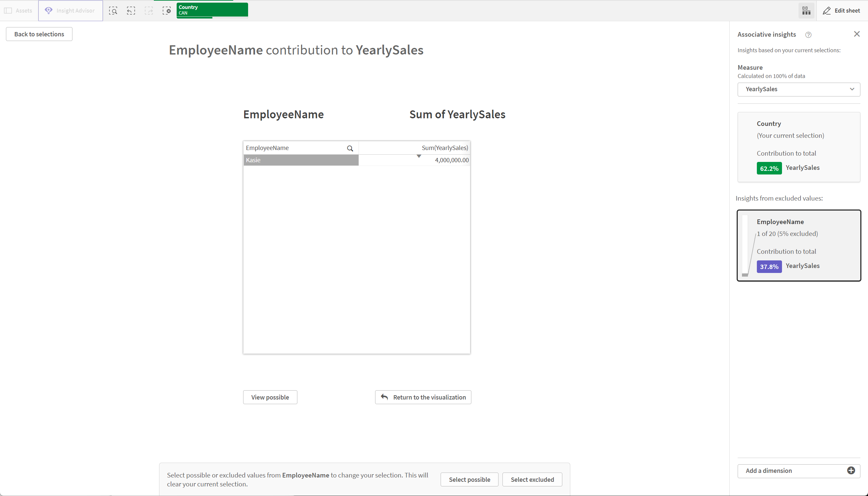Click the return arrow icon on Return to visualization

click(x=384, y=397)
